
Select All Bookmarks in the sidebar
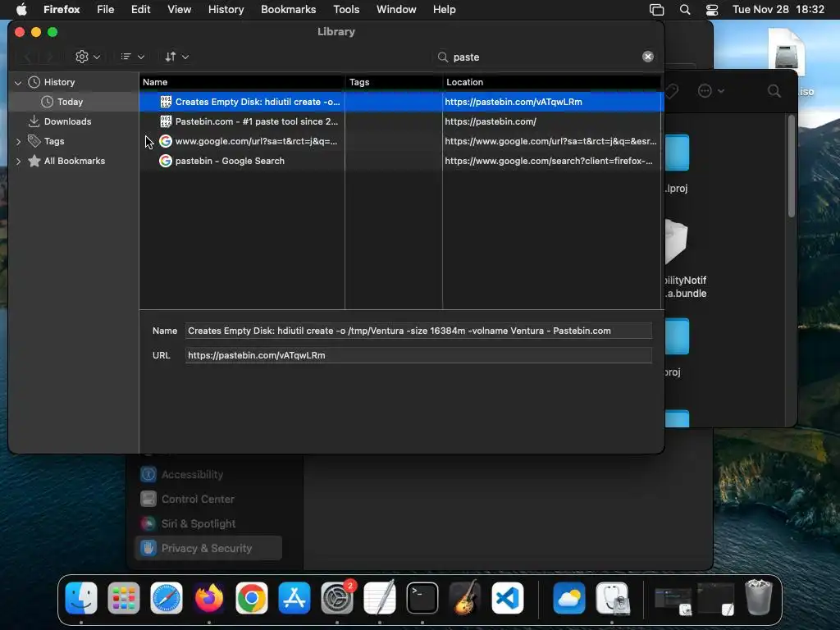click(x=74, y=161)
